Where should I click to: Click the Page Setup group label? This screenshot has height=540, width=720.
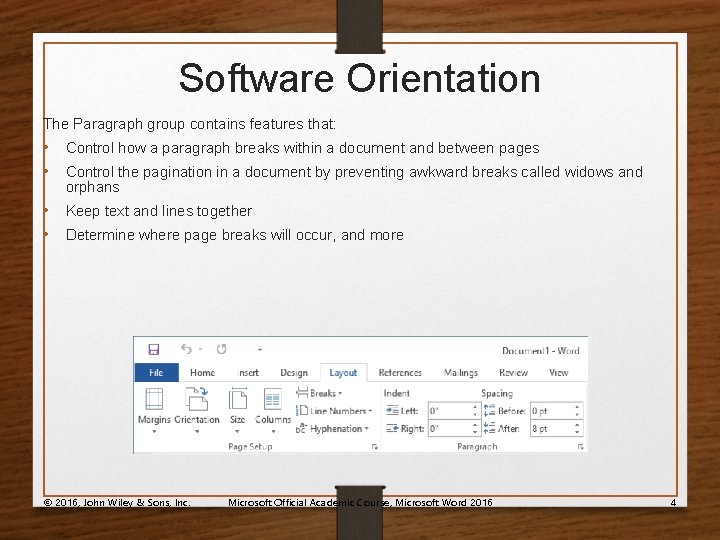pyautogui.click(x=250, y=446)
